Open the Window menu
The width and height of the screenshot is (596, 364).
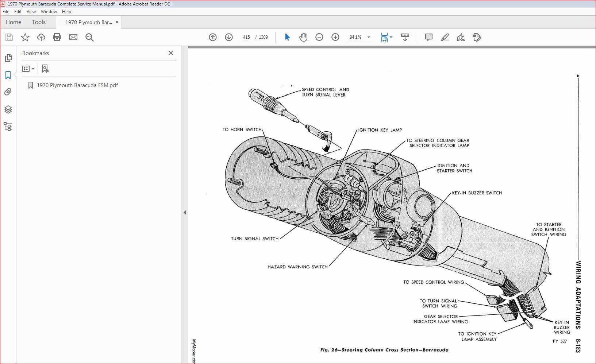[x=49, y=12]
